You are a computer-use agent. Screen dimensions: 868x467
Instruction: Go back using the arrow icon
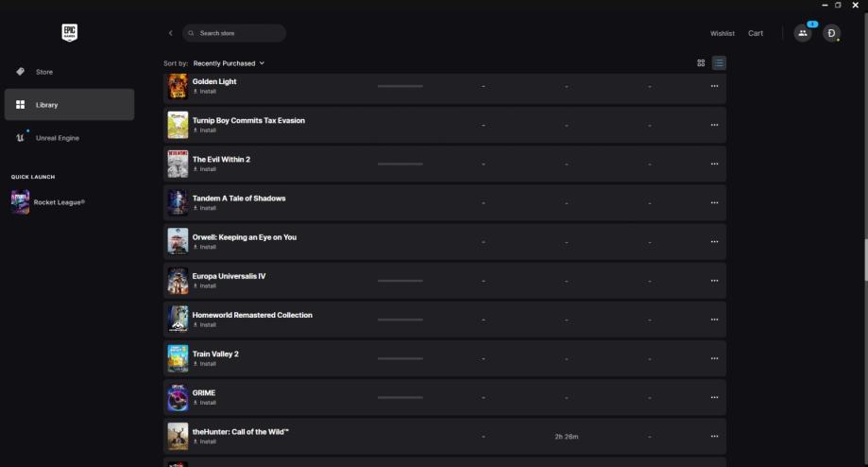[171, 33]
